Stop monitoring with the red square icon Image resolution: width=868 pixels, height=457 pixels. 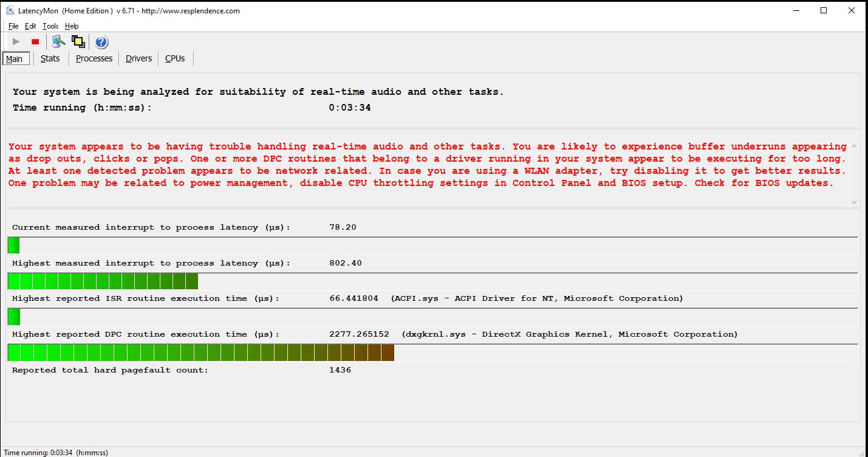click(x=35, y=42)
